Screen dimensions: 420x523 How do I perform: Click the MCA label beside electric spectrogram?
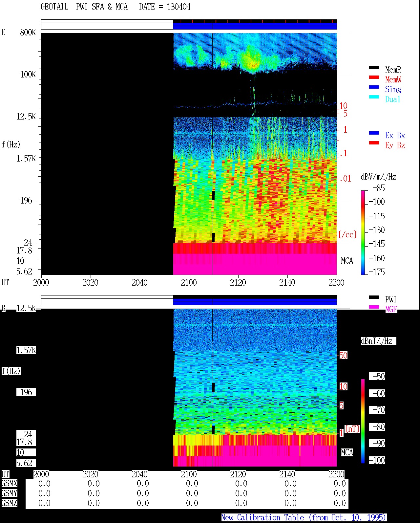(x=347, y=261)
